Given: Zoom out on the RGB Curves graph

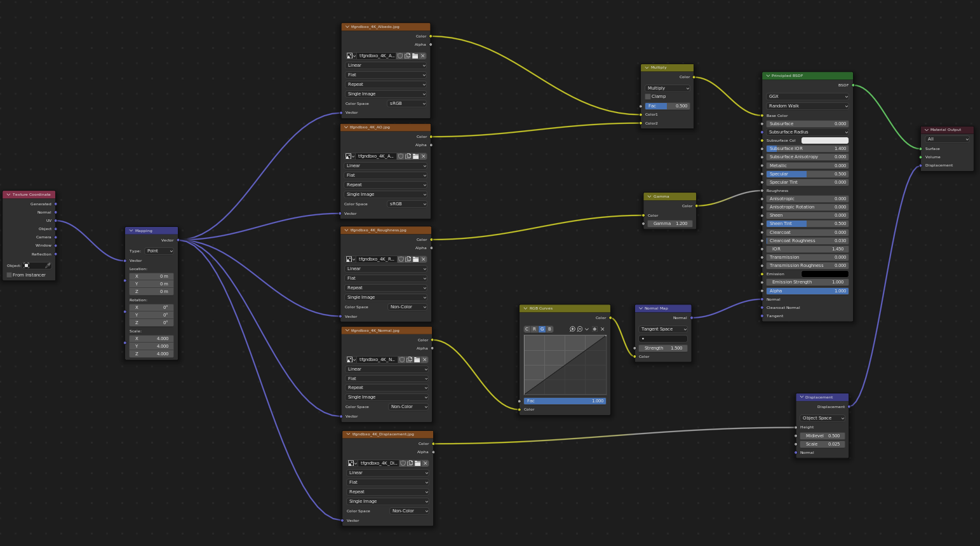Looking at the screenshot, I should [x=580, y=329].
